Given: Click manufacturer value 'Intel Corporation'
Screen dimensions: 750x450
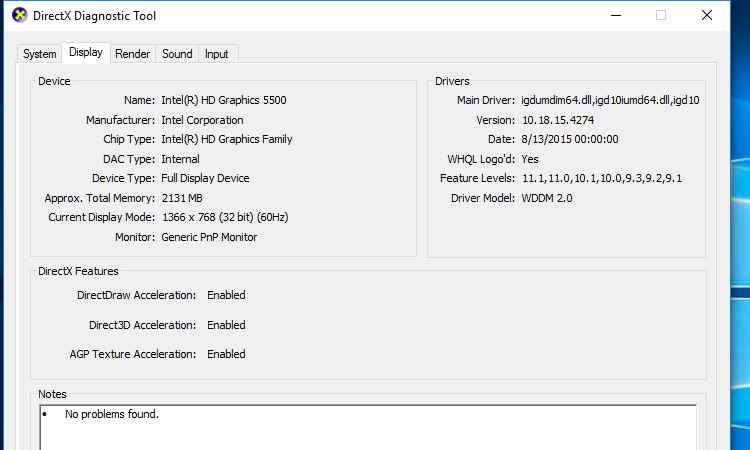Looking at the screenshot, I should 202,120.
